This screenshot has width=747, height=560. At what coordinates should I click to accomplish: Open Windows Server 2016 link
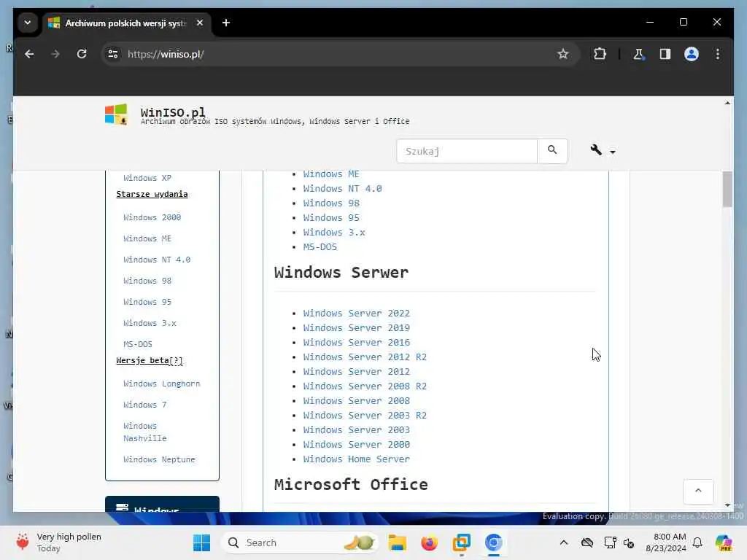356,343
